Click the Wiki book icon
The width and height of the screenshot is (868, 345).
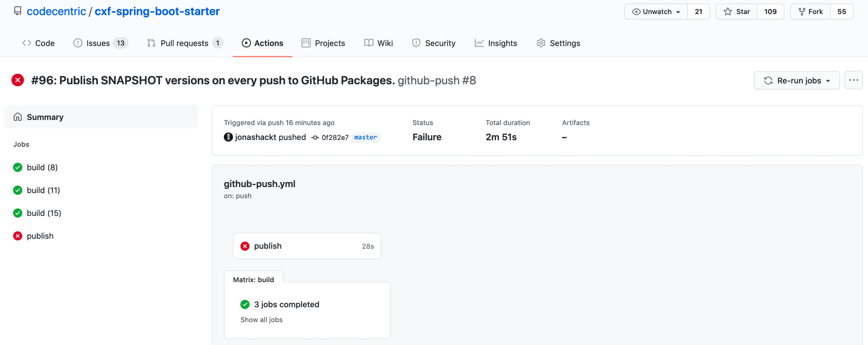coord(369,43)
